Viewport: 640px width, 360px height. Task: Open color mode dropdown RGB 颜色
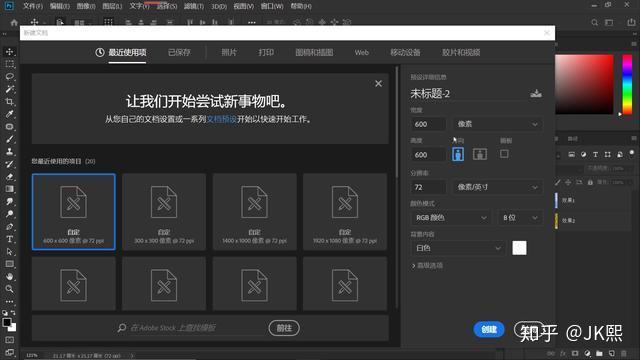[450, 218]
